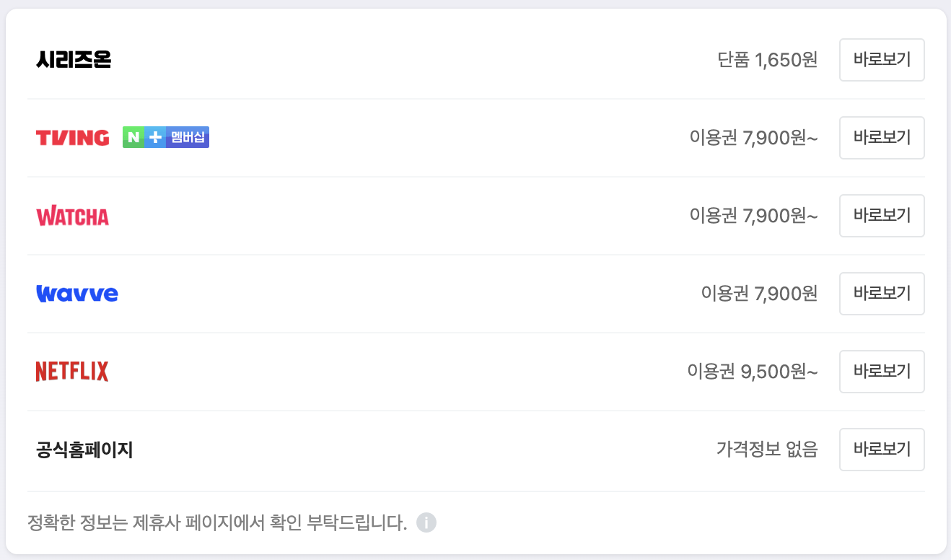Screen dimensions: 951x560
Task: Click the Wavve logo
Action: pos(76,293)
